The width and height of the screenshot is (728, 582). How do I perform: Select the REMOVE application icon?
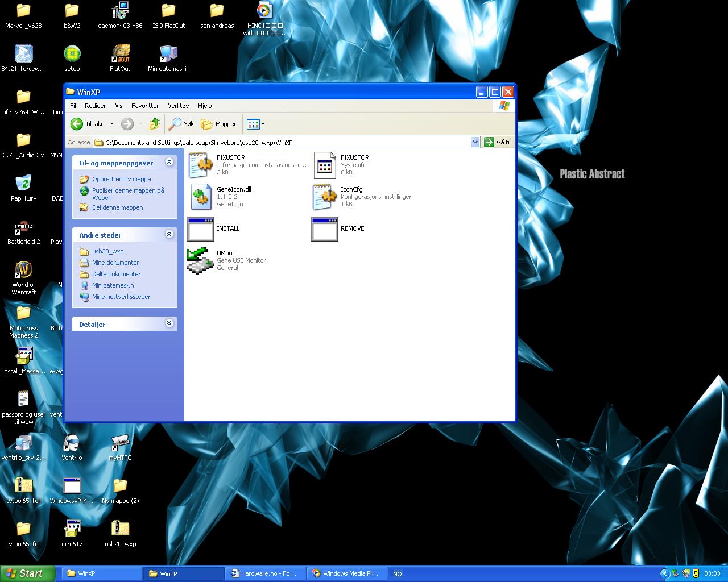coord(325,229)
